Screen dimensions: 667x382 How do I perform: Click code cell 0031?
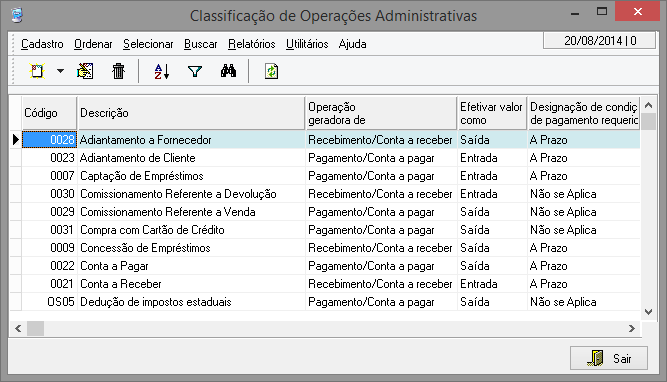tap(49, 230)
